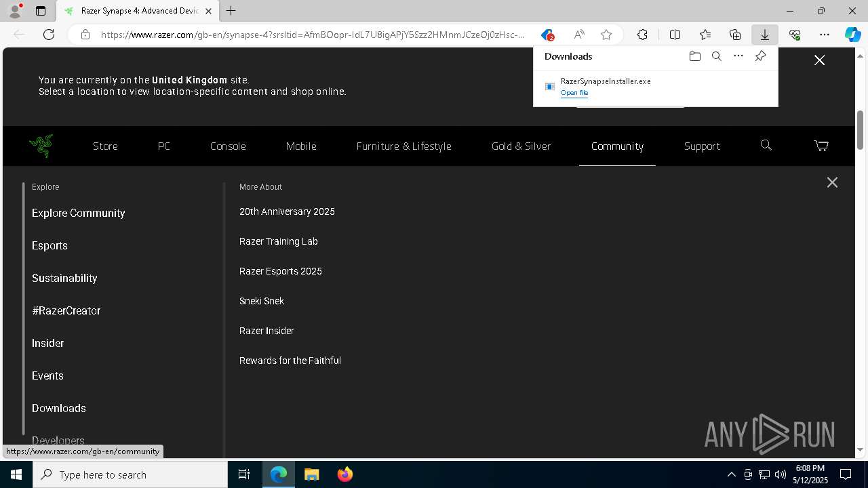Open the Favorites list icon

coord(705,35)
